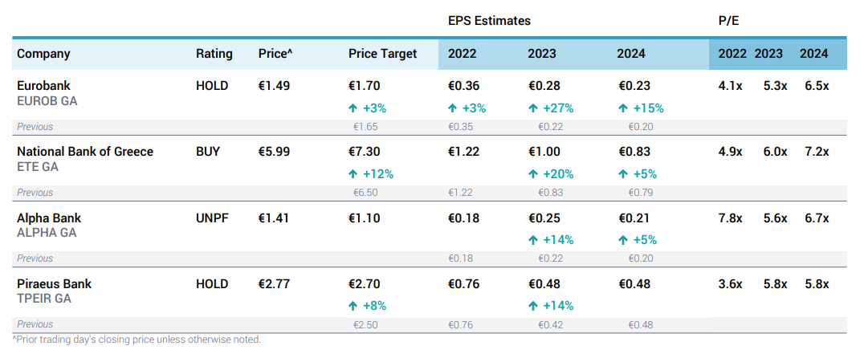Select the Company column header
Image resolution: width=868 pixels, height=358 pixels.
(x=43, y=54)
